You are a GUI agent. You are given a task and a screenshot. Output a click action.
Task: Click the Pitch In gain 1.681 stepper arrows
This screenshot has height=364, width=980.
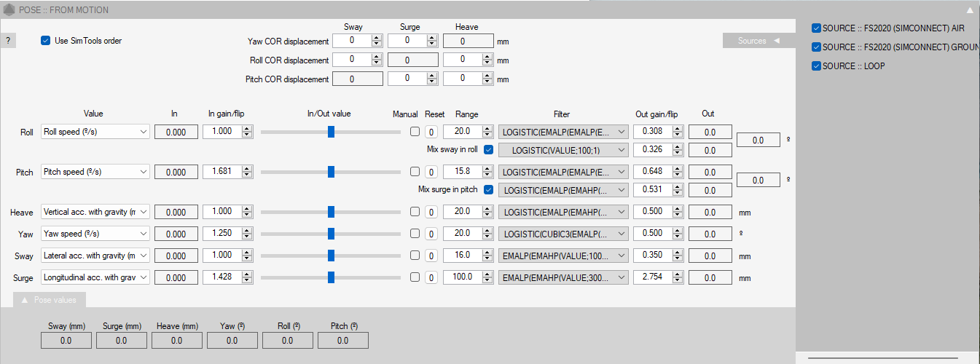click(x=246, y=172)
